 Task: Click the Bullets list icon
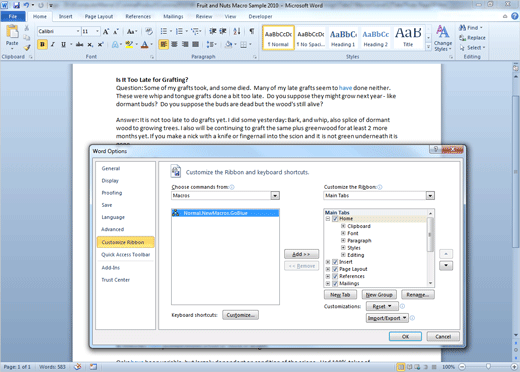point(164,31)
